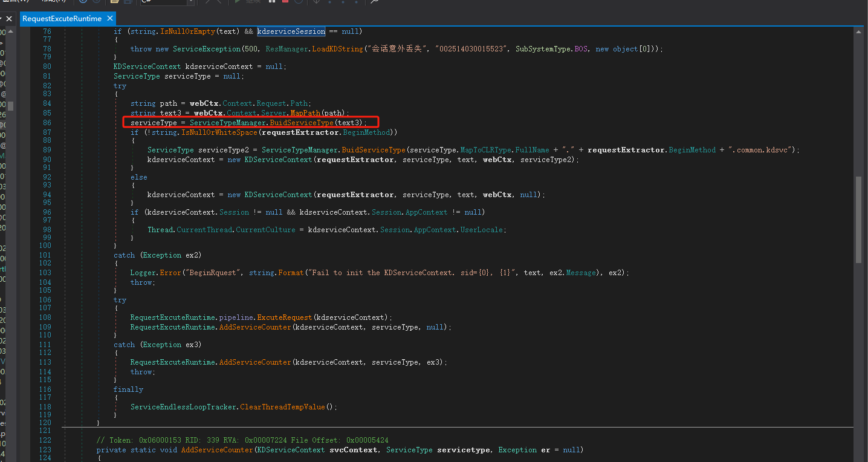Close the RequestExcuteRuntime tab
Viewport: 868px width, 462px height.
click(109, 19)
